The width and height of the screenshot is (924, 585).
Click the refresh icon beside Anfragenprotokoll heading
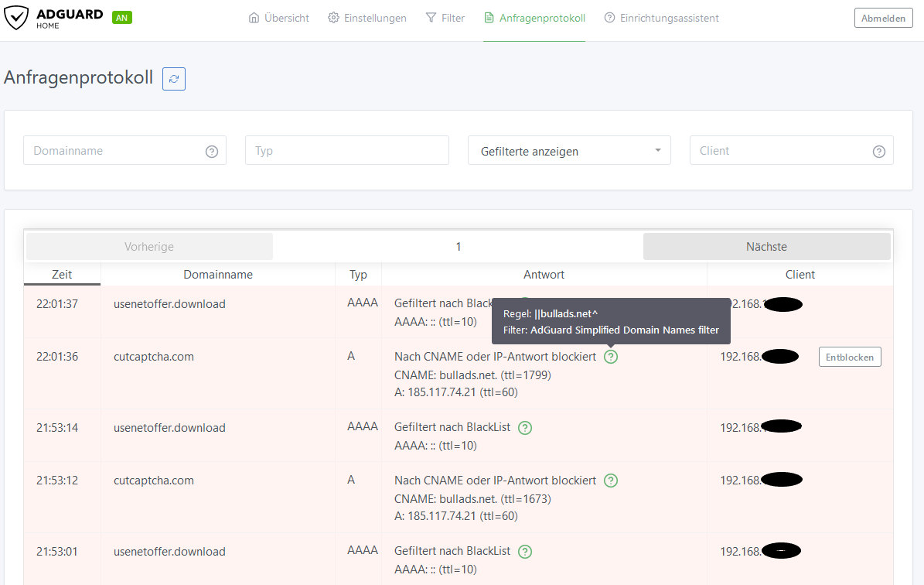(173, 78)
